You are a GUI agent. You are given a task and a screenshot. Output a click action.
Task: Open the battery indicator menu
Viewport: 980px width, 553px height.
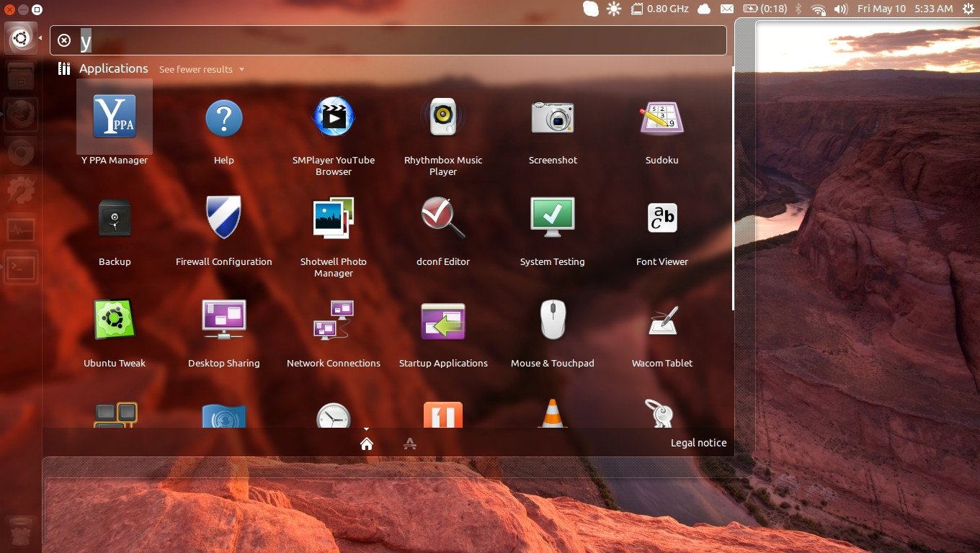click(x=765, y=9)
